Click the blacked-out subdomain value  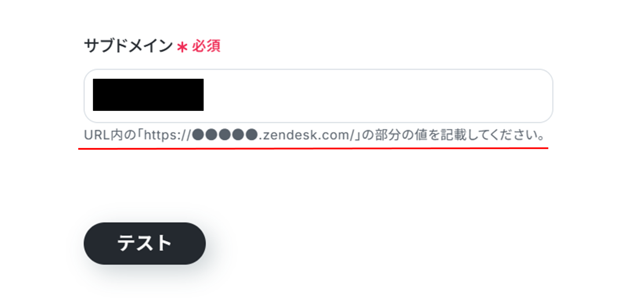pos(148,95)
